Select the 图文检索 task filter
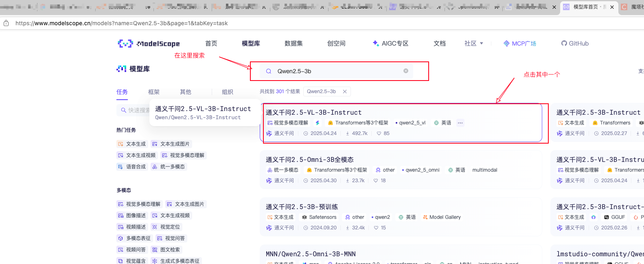 [166, 250]
